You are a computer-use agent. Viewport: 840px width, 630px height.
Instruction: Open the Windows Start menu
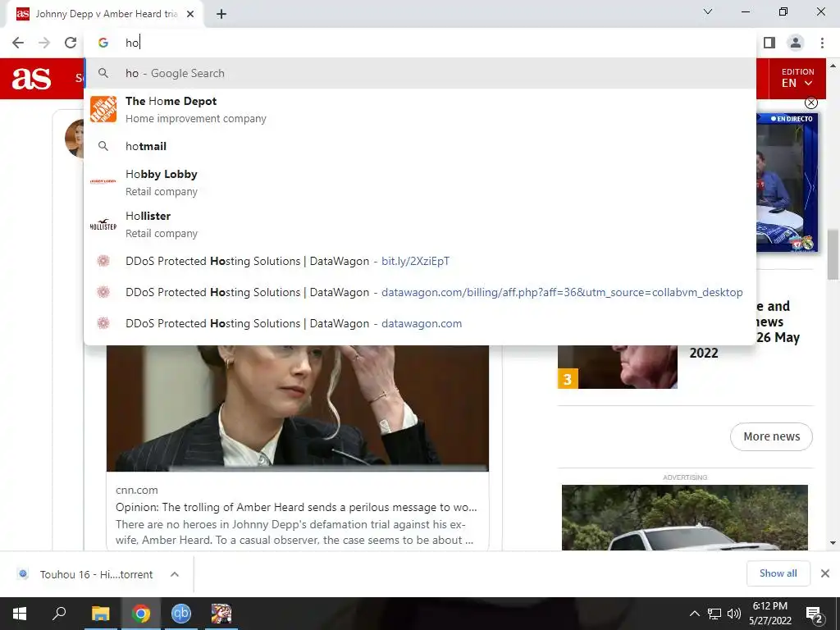point(20,614)
